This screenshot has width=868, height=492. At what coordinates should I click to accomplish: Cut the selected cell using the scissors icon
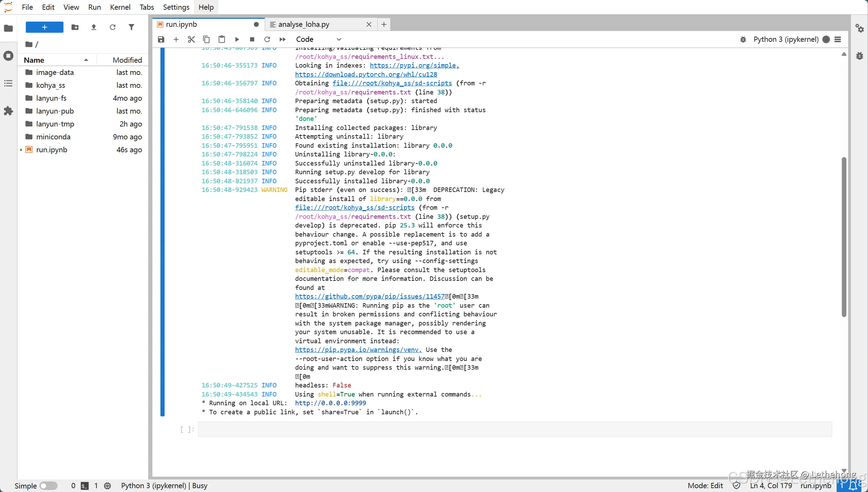(x=191, y=39)
